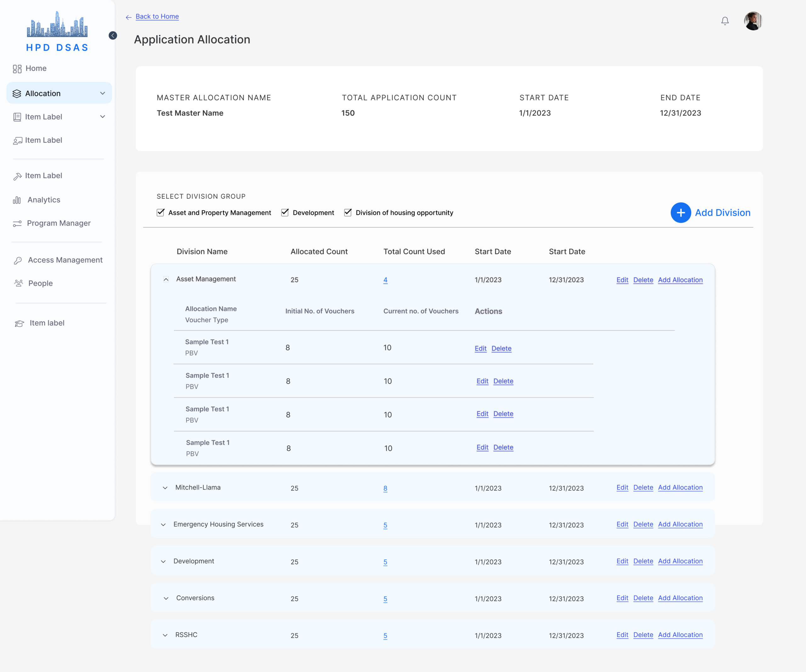
Task: Click the Program Manager sliders icon
Action: [17, 223]
